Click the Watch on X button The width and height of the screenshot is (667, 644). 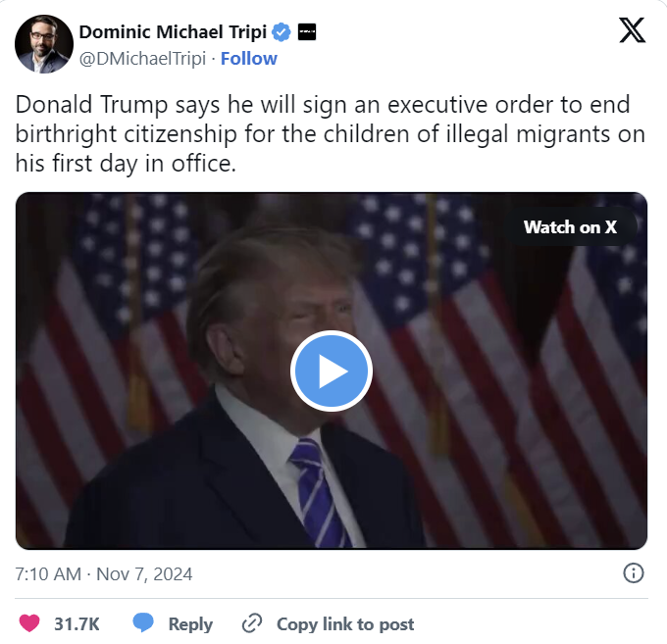pos(570,227)
